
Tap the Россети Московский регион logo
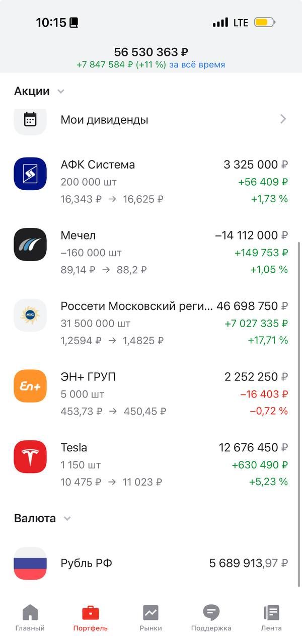click(x=30, y=315)
